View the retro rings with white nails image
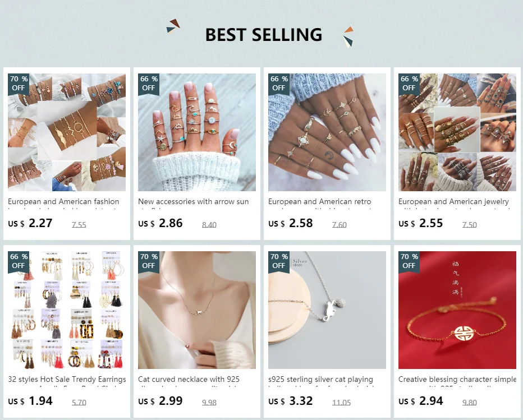Screen dimensions: 523x420 [327, 132]
